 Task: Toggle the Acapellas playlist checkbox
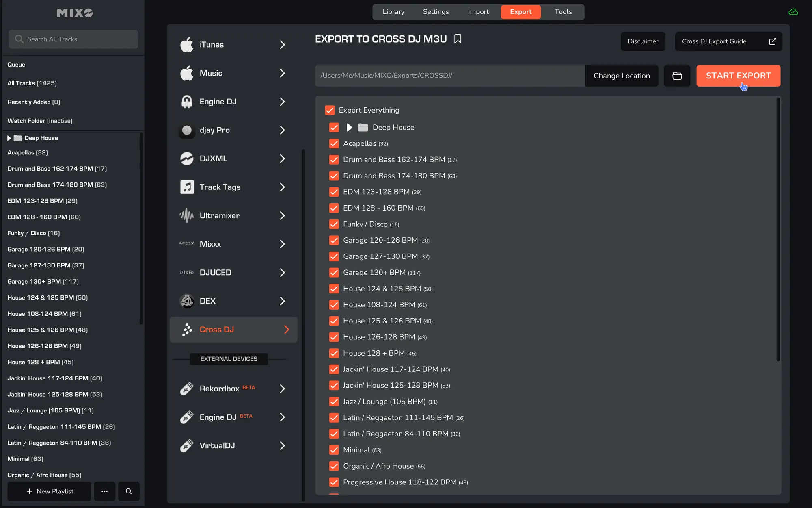coord(334,143)
